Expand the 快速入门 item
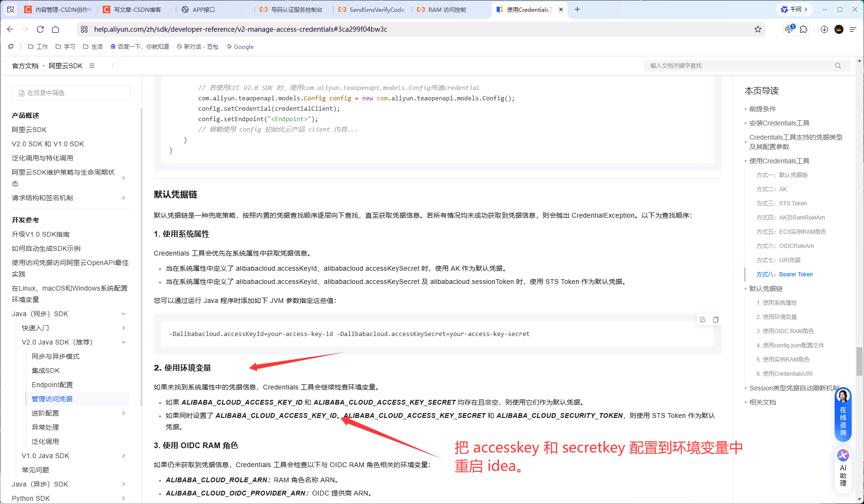Image resolution: width=864 pixels, height=504 pixels. pos(124,328)
